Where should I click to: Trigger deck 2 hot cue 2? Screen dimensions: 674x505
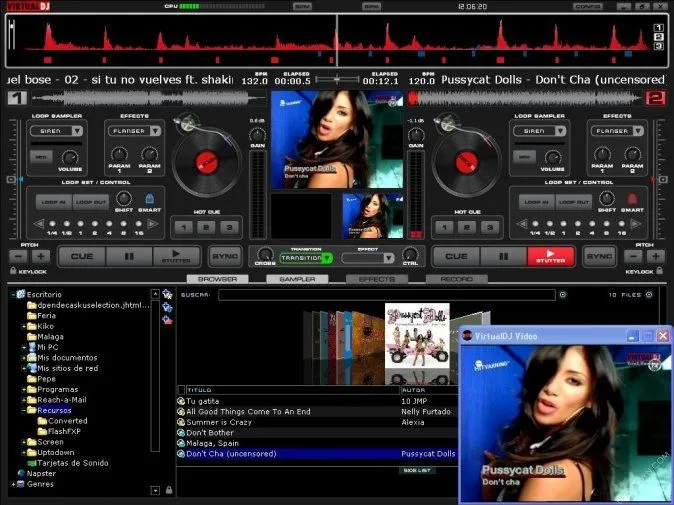click(x=467, y=227)
